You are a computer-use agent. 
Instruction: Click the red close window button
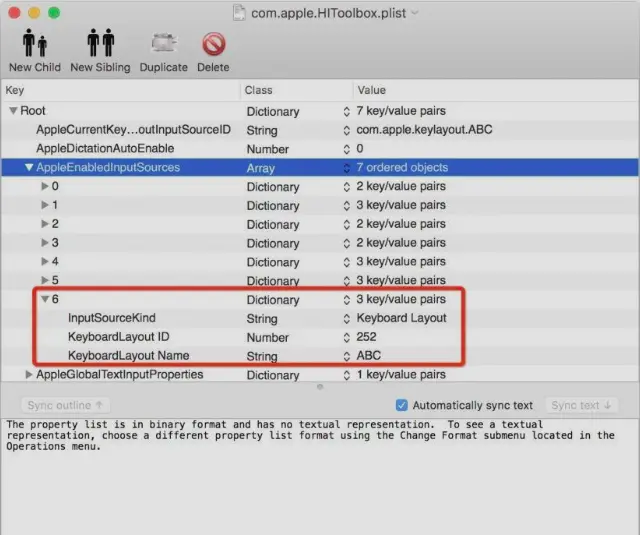(x=14, y=13)
